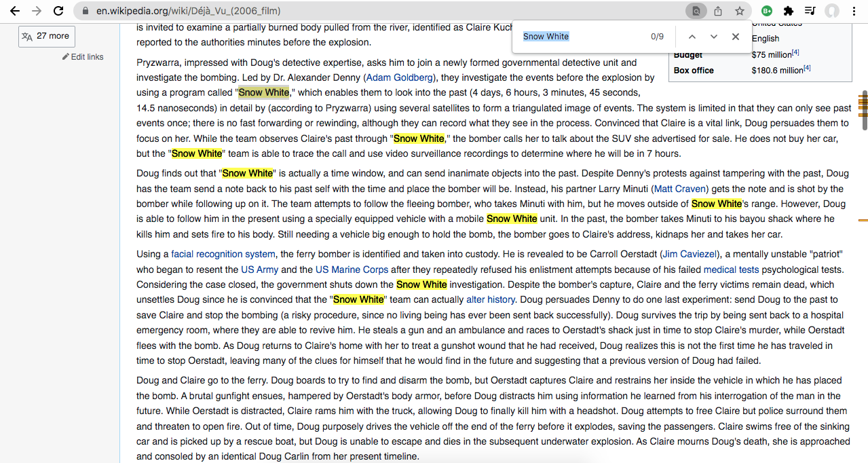Open the Adam Goldberg link

tap(399, 77)
